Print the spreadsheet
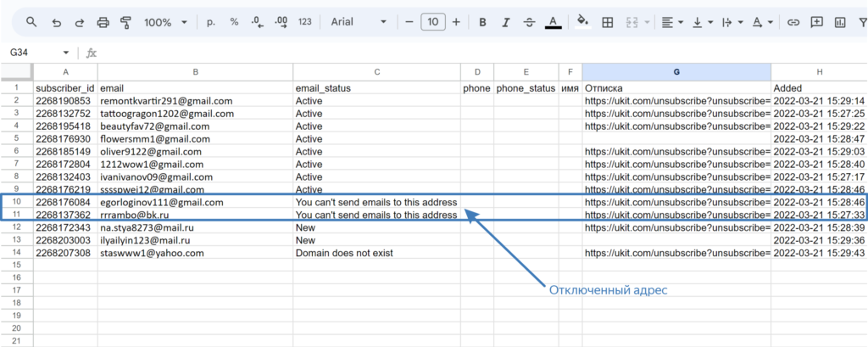868x347 pixels. (x=103, y=22)
